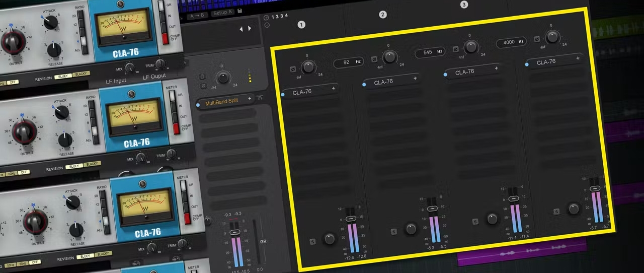
Task: Click the fader handle of the -11.4 band
Action: 513,198
